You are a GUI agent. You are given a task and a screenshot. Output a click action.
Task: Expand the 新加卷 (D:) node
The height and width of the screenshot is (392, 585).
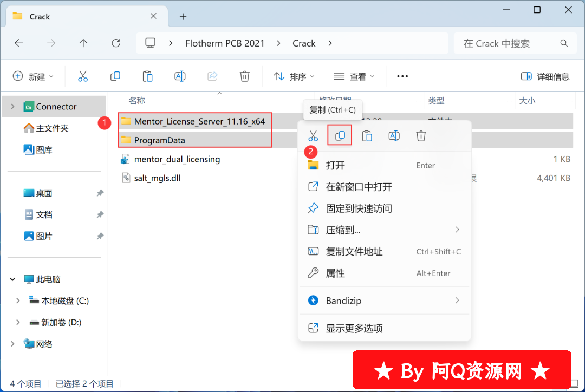click(x=18, y=322)
